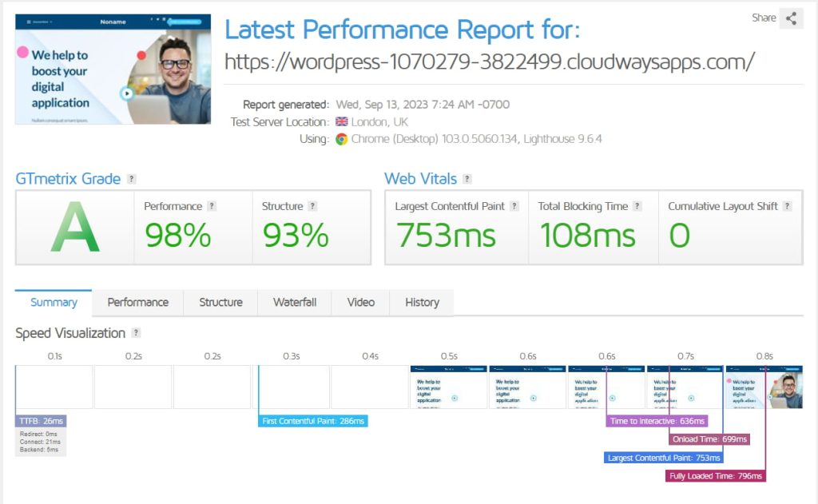This screenshot has width=818, height=504.
Task: Click the Cumulative Layout Shift 0 value
Action: (x=679, y=236)
